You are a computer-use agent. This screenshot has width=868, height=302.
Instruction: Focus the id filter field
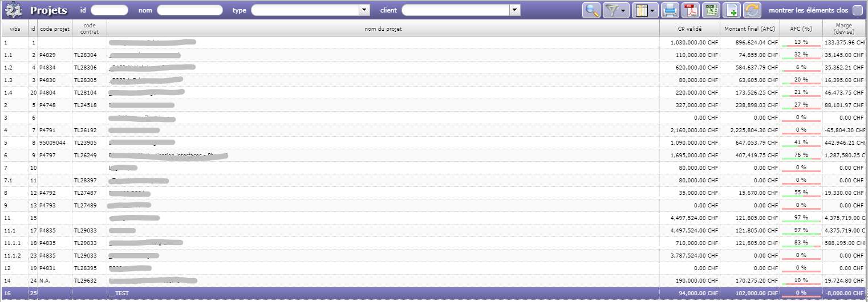[x=109, y=10]
